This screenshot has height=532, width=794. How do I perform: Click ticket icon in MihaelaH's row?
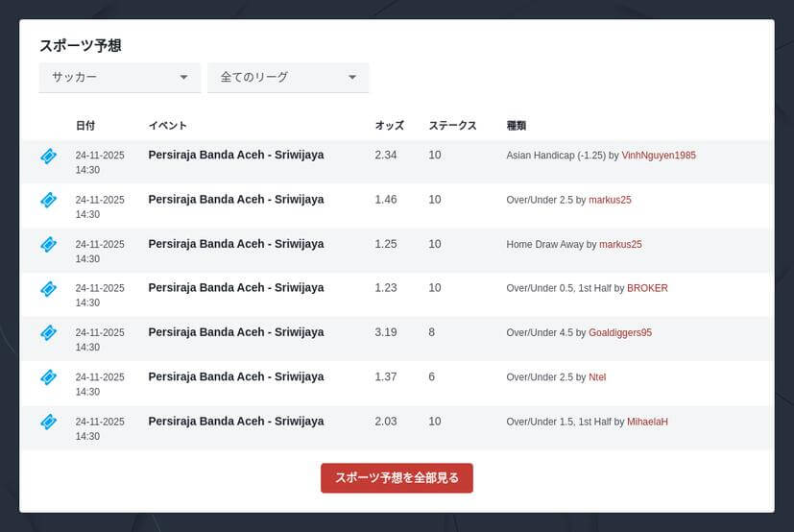[x=48, y=422]
